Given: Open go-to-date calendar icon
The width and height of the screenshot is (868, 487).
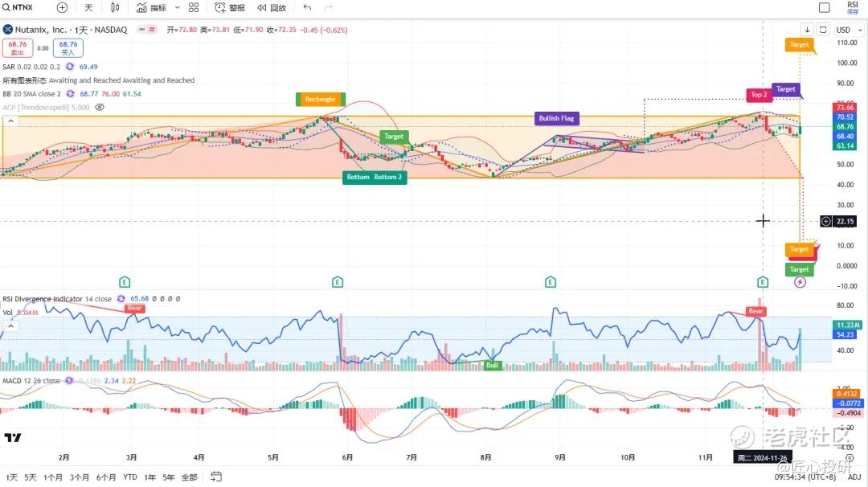Looking at the screenshot, I should coord(216,477).
